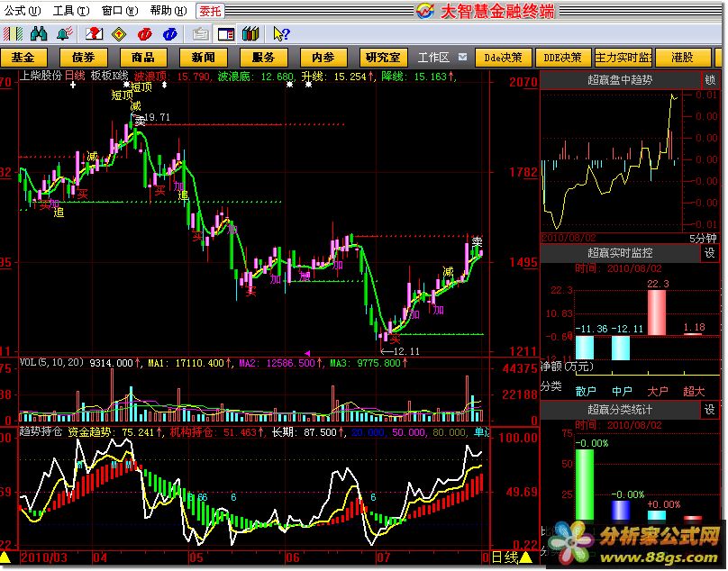Click the 5分钟 period label
728x571 pixels.
tap(703, 239)
